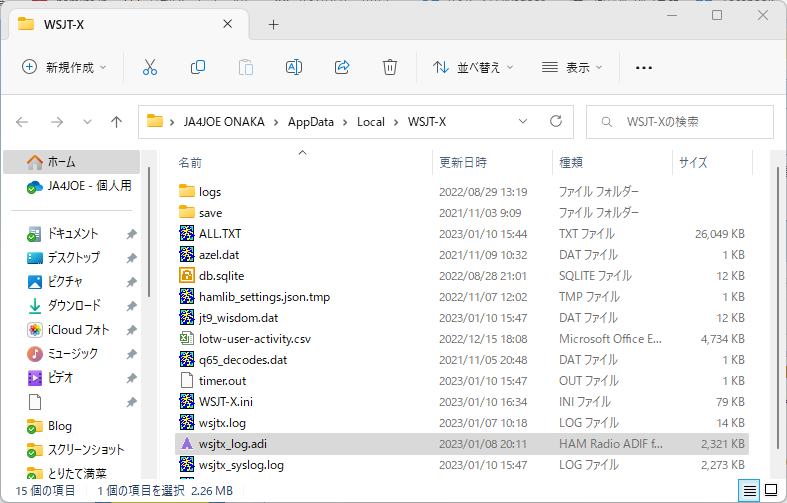Expand chevron after AppData in path

point(345,122)
